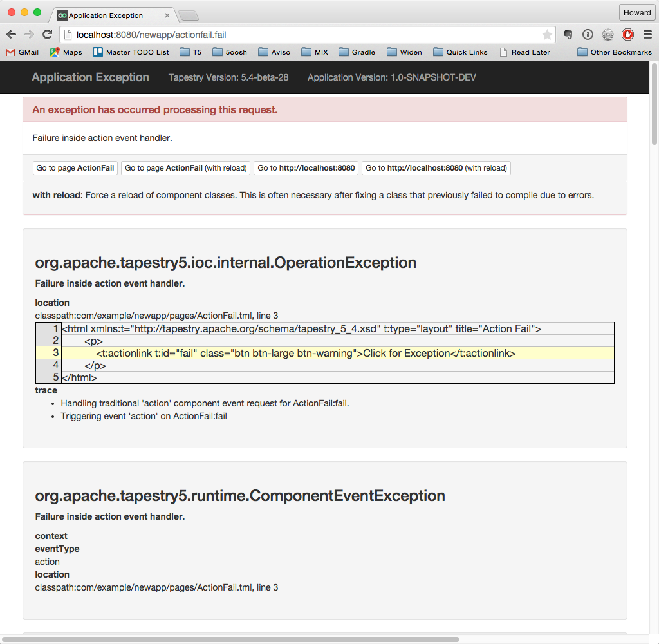Expand the Other Bookmarks folder

[614, 52]
